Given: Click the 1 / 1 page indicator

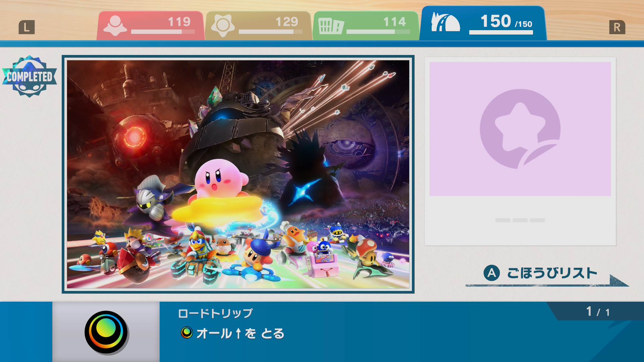Looking at the screenshot, I should 598,312.
